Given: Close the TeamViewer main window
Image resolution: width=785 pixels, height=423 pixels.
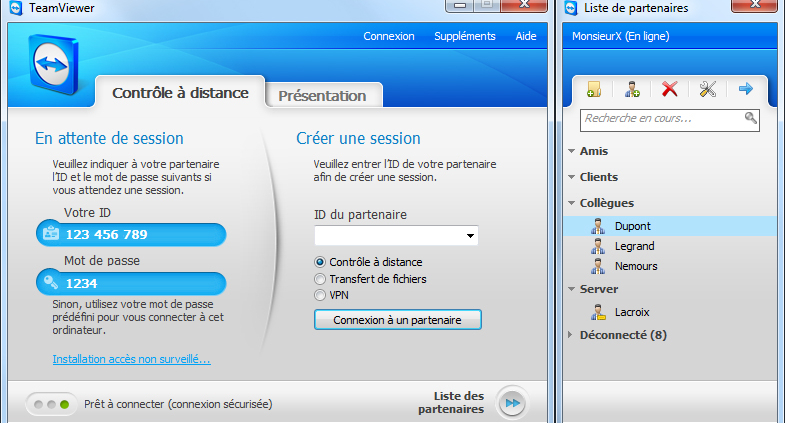Looking at the screenshot, I should pos(524,6).
